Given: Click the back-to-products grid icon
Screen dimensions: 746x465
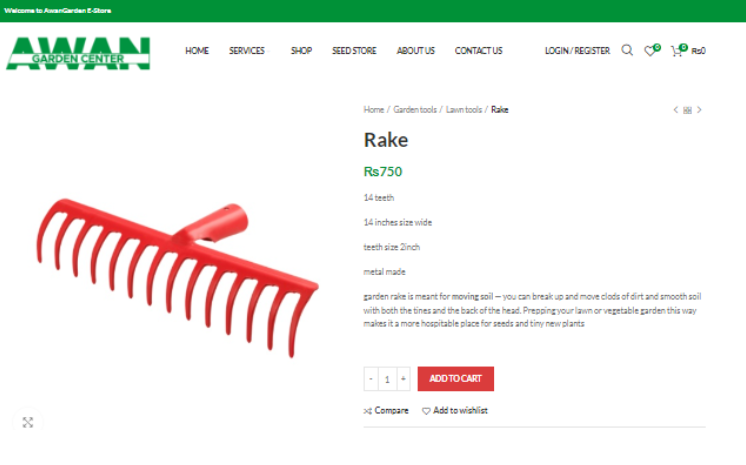Looking at the screenshot, I should click(687, 110).
